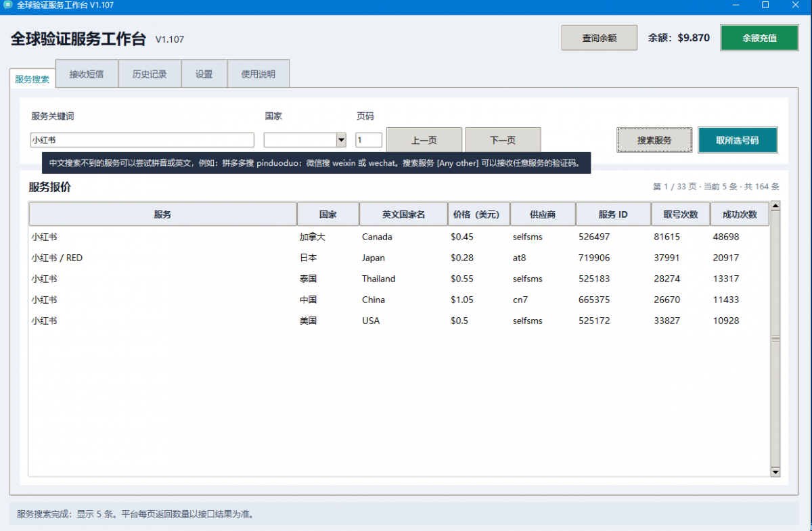812x531 pixels.
Task: Click the Japan cell
Action: [374, 258]
